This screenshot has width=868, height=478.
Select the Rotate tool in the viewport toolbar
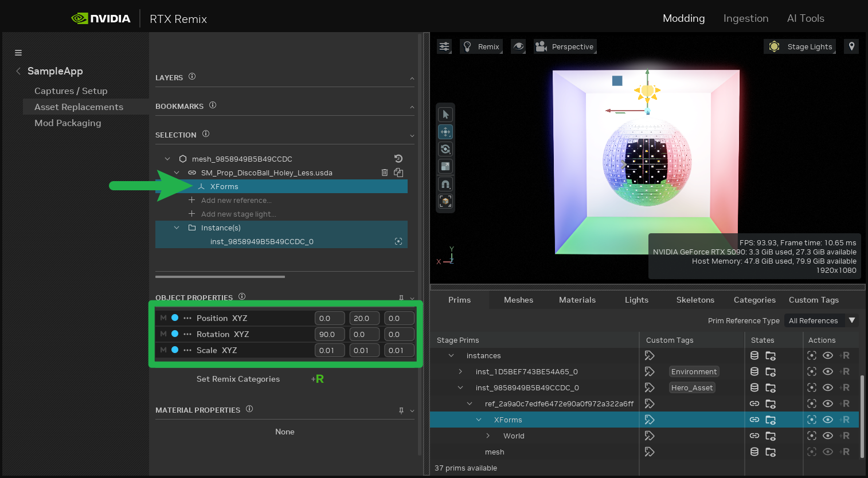point(445,149)
